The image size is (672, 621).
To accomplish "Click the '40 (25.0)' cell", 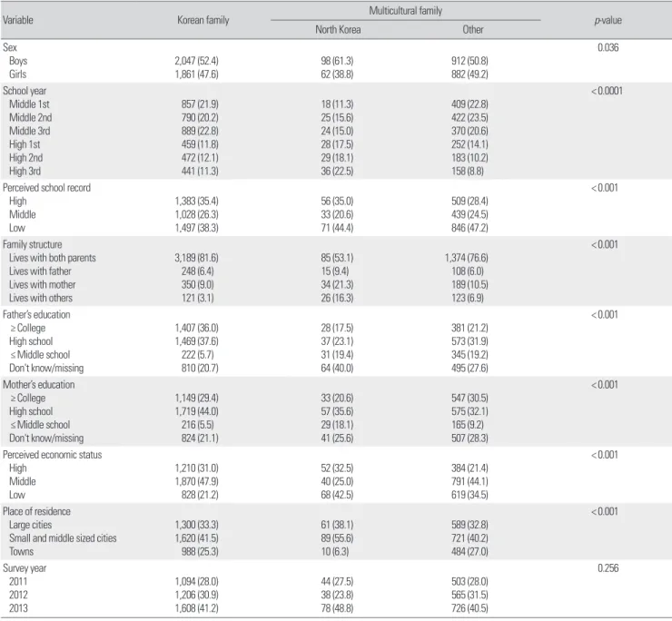I will tap(337, 481).
